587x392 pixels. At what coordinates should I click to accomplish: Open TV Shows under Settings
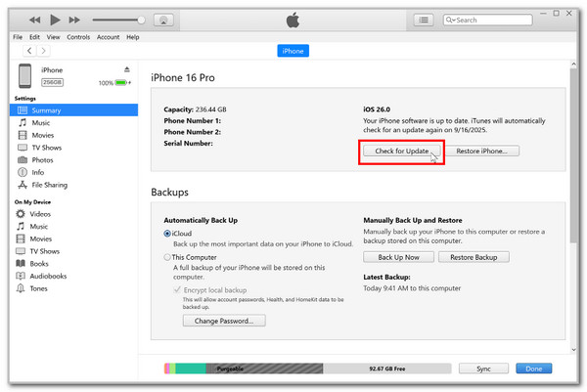(39, 148)
